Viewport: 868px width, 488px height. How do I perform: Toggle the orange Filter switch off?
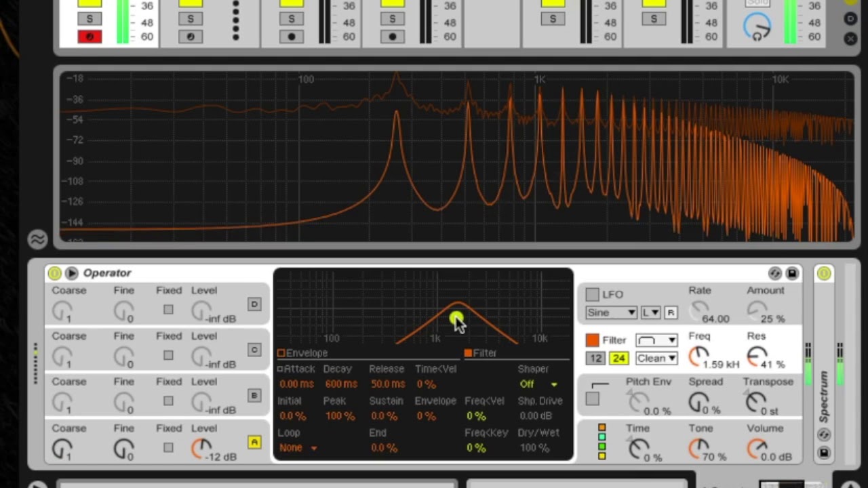coord(593,340)
